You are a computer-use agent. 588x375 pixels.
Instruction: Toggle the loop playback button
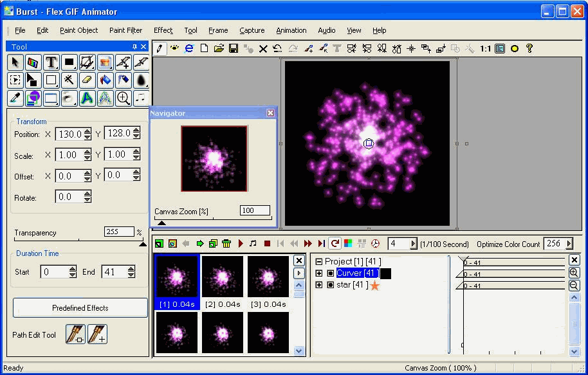point(335,244)
